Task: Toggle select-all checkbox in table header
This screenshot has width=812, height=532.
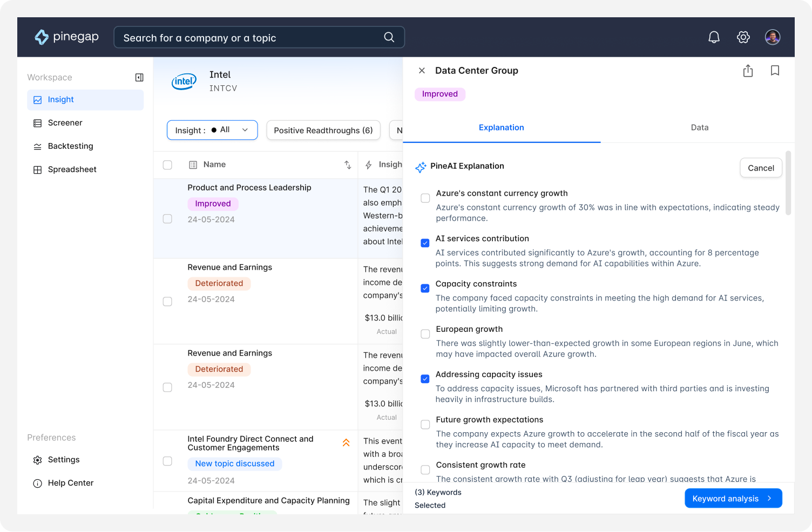Action: pyautogui.click(x=167, y=165)
